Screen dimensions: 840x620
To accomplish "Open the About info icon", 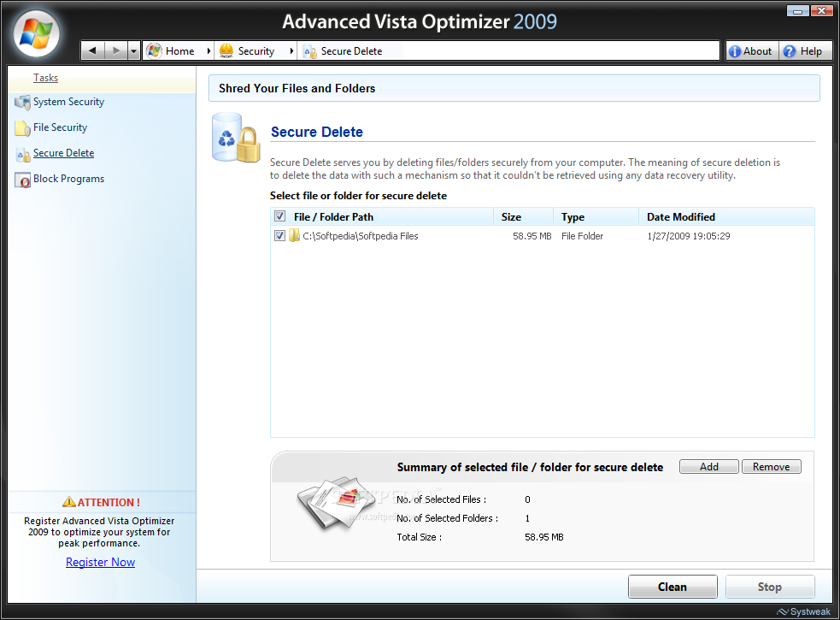I will (x=735, y=51).
